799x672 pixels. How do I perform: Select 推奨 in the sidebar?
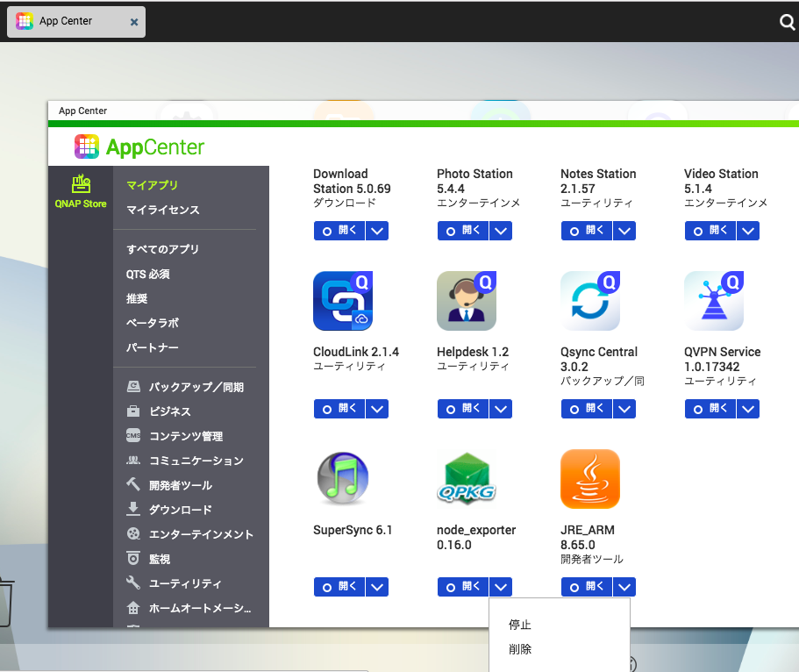coord(137,298)
